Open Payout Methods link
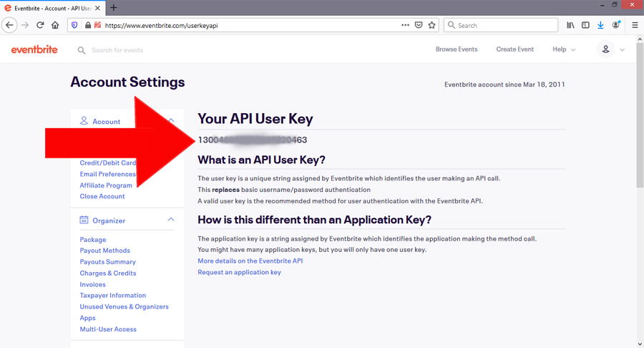The width and height of the screenshot is (644, 348). pyautogui.click(x=104, y=251)
